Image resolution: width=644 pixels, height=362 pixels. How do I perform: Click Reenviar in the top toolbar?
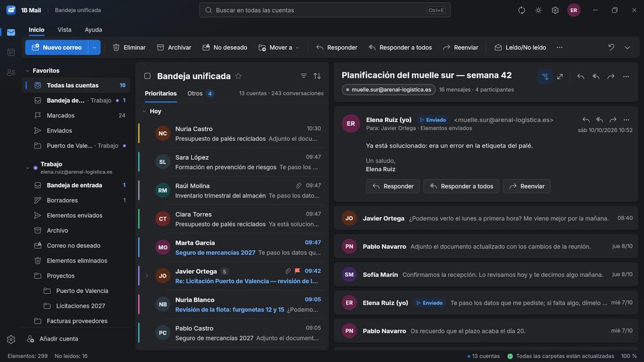(x=461, y=48)
